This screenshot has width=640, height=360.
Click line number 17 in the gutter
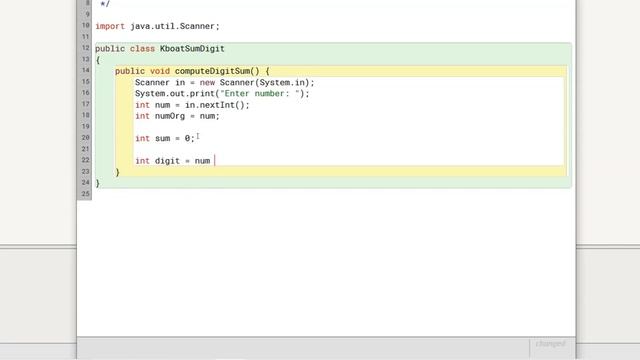85,104
